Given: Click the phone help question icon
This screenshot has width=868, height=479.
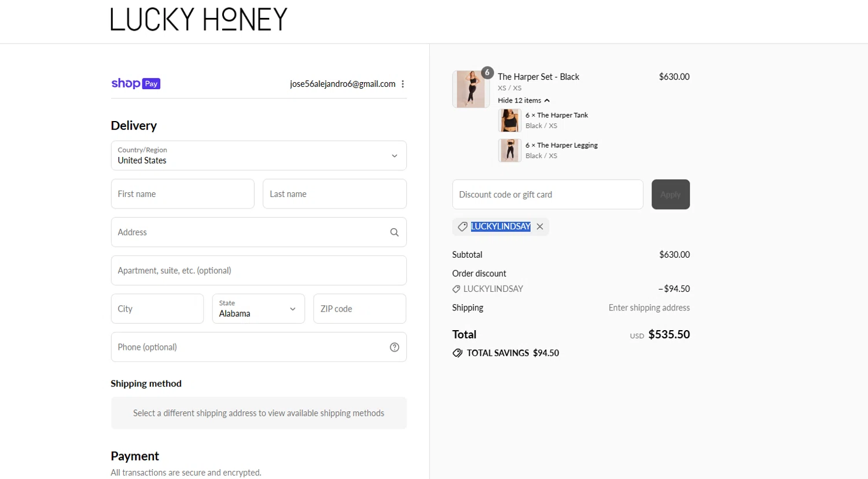Looking at the screenshot, I should coord(395,347).
